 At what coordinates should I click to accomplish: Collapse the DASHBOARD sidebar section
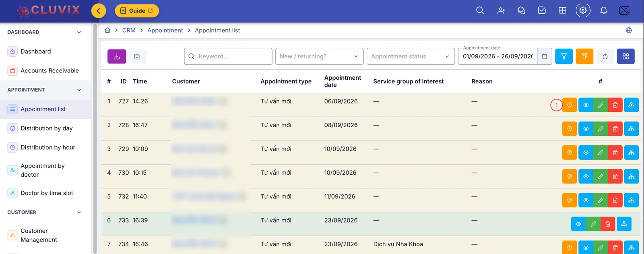[x=79, y=32]
